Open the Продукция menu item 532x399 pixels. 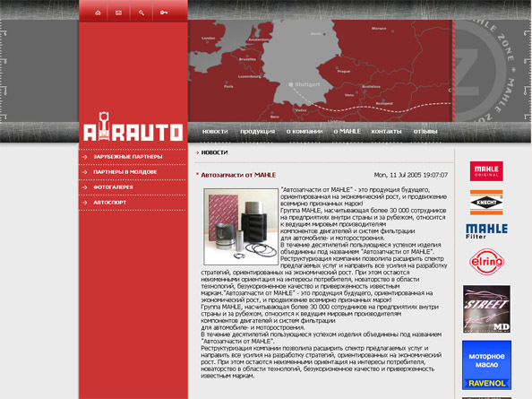coord(258,132)
